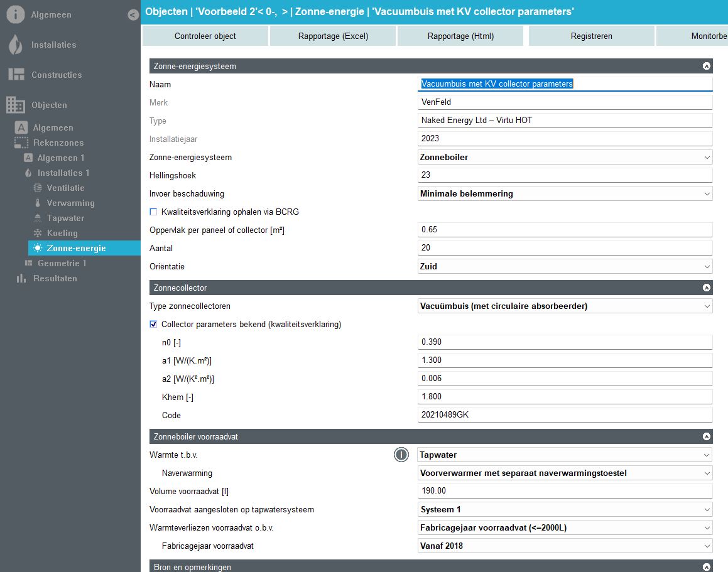Viewport: 728px width, 572px height.
Task: Click the Hellingshoek input field
Action: click(x=565, y=175)
